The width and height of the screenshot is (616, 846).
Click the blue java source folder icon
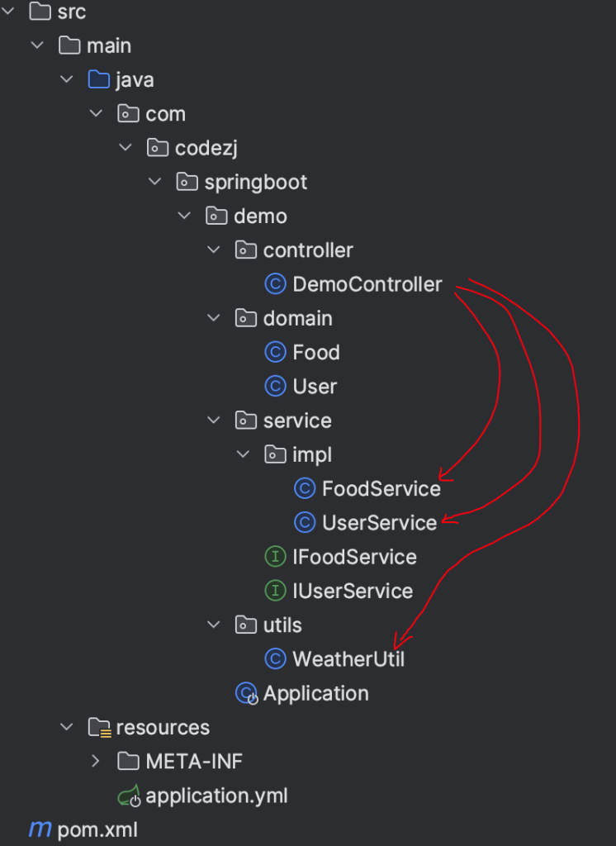click(x=99, y=79)
